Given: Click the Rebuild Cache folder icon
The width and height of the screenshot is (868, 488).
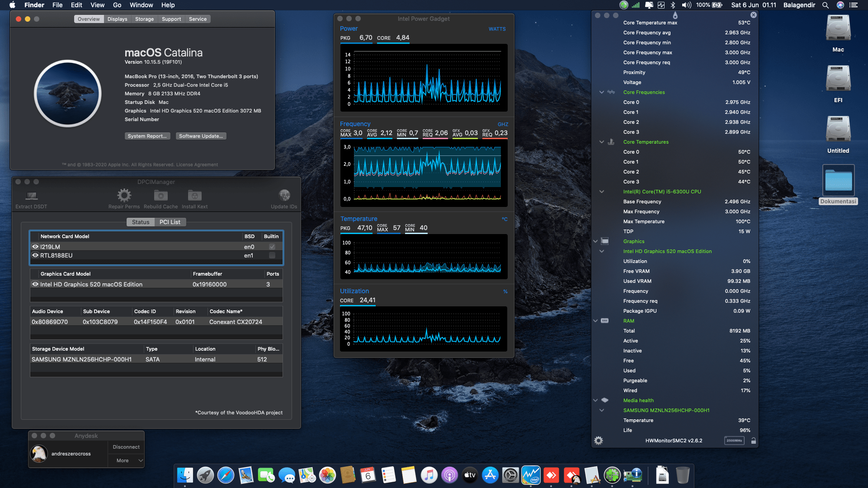Looking at the screenshot, I should pos(160,195).
